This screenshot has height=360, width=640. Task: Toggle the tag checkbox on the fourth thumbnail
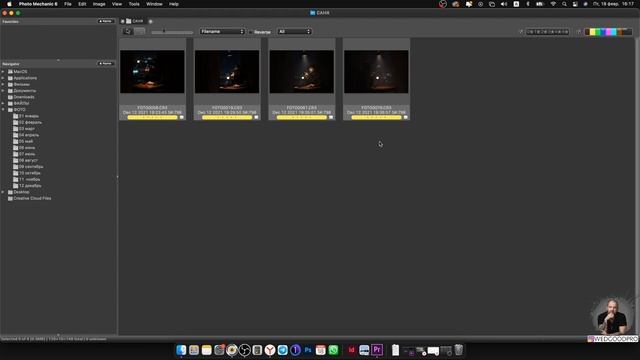click(x=406, y=118)
